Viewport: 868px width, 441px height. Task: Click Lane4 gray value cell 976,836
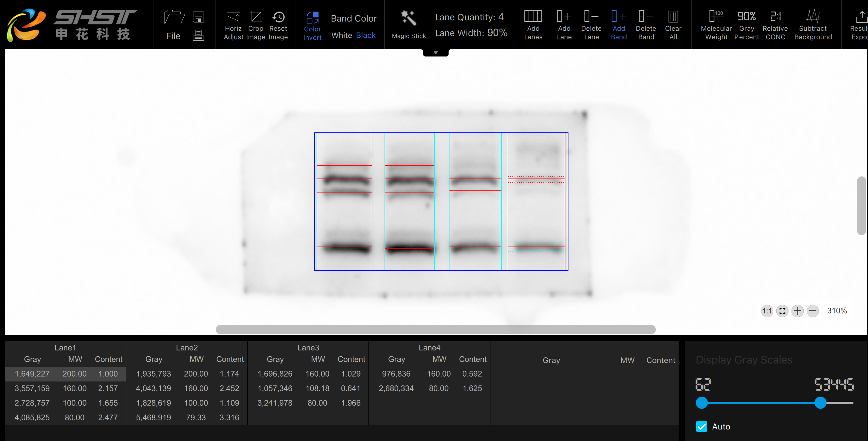[x=396, y=374]
